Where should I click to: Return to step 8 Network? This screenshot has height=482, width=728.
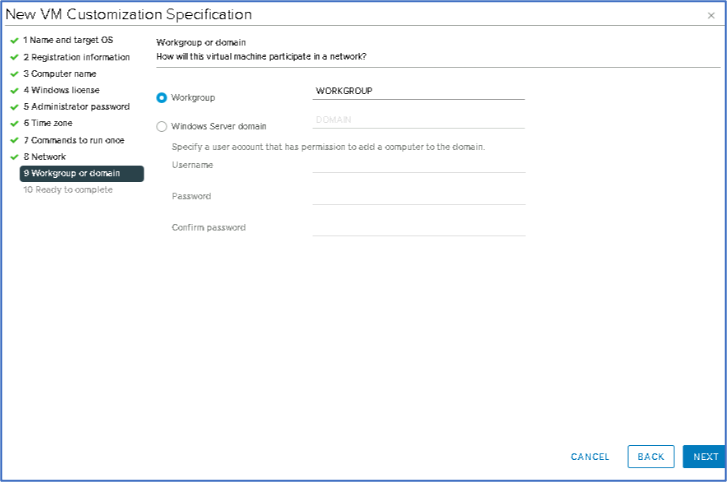[x=45, y=157]
